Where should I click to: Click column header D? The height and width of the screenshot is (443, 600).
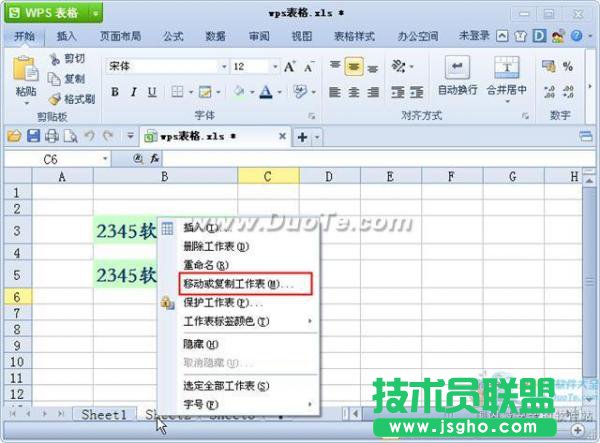329,176
